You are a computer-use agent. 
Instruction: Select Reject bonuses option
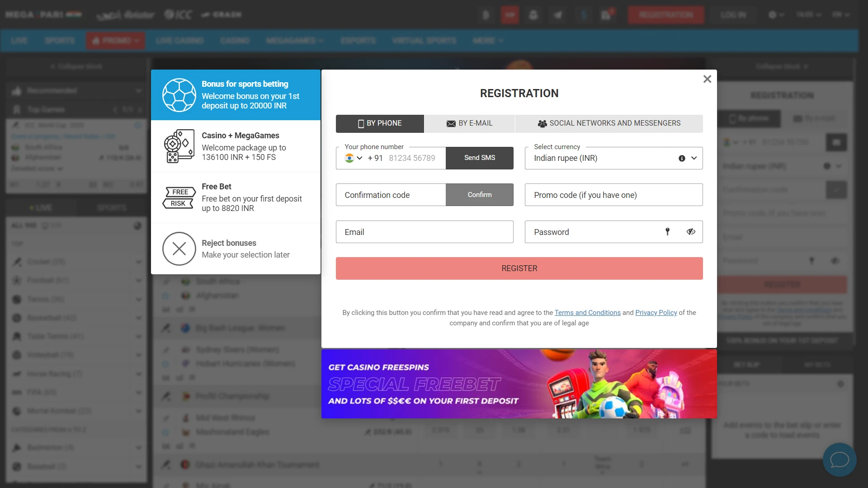tap(236, 249)
